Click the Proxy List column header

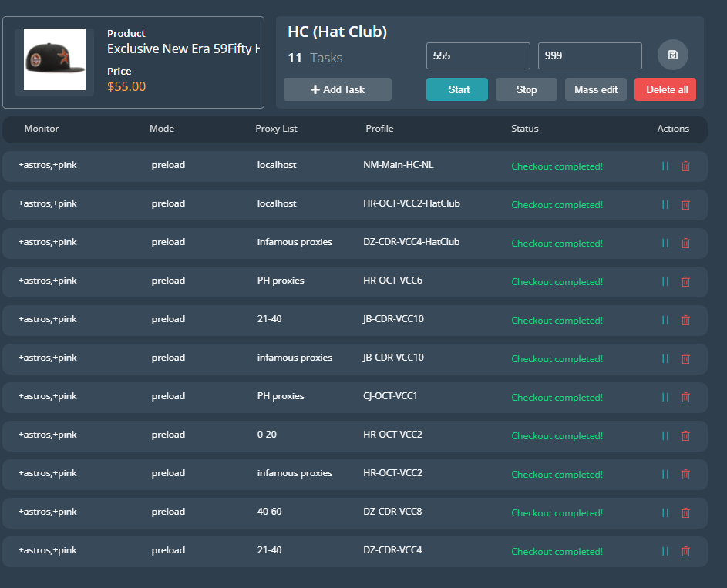click(x=276, y=129)
